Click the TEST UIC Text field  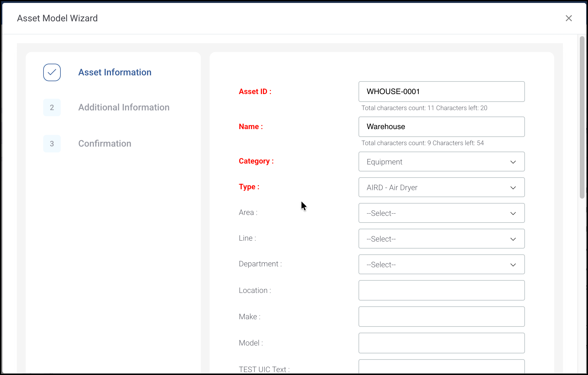(x=441, y=367)
